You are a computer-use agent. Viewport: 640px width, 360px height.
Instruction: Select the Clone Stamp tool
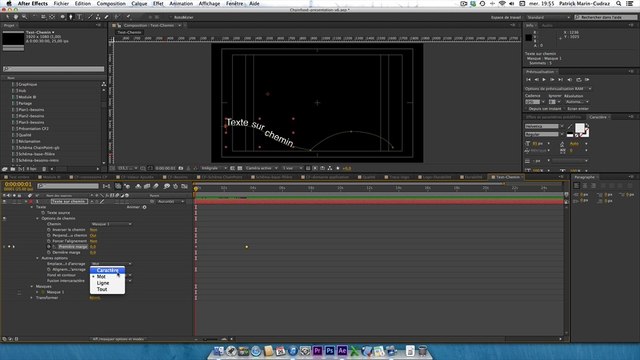pyautogui.click(x=98, y=17)
